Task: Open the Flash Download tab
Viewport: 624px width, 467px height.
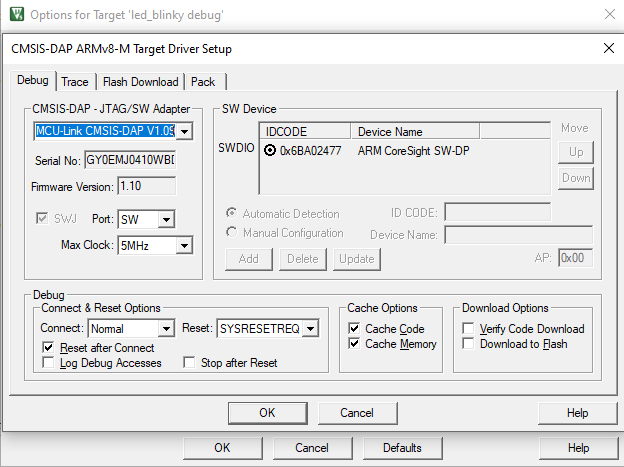Action: 140,82
